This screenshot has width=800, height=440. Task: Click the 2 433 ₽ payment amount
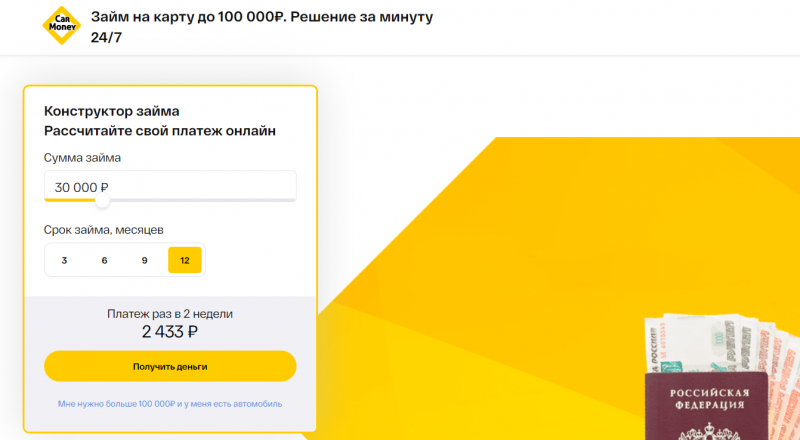click(x=170, y=333)
